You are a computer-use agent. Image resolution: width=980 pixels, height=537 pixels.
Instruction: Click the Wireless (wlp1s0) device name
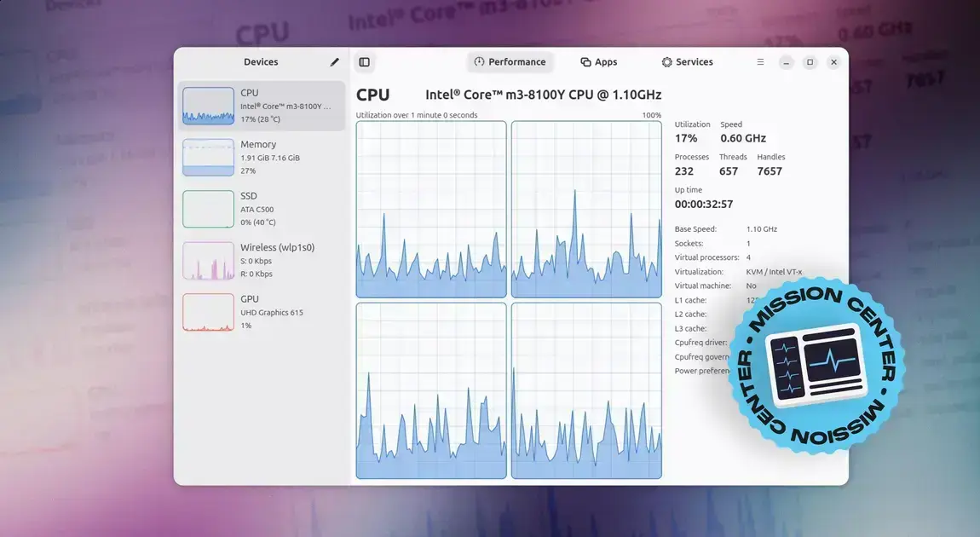point(278,247)
